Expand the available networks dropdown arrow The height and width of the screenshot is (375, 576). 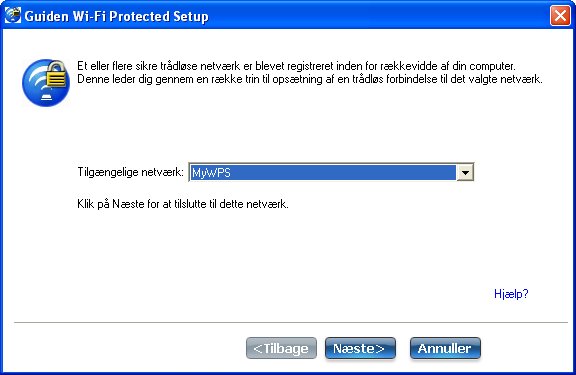coord(465,172)
